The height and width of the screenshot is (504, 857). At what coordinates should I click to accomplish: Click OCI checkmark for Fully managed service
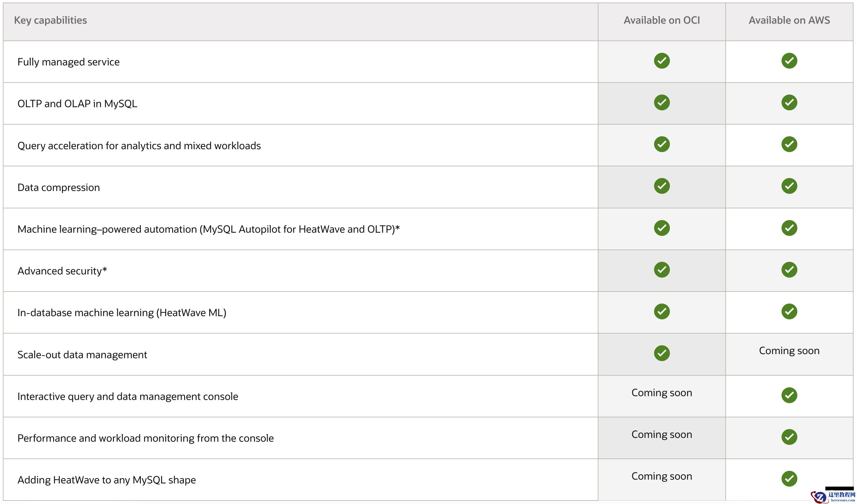[x=661, y=61]
